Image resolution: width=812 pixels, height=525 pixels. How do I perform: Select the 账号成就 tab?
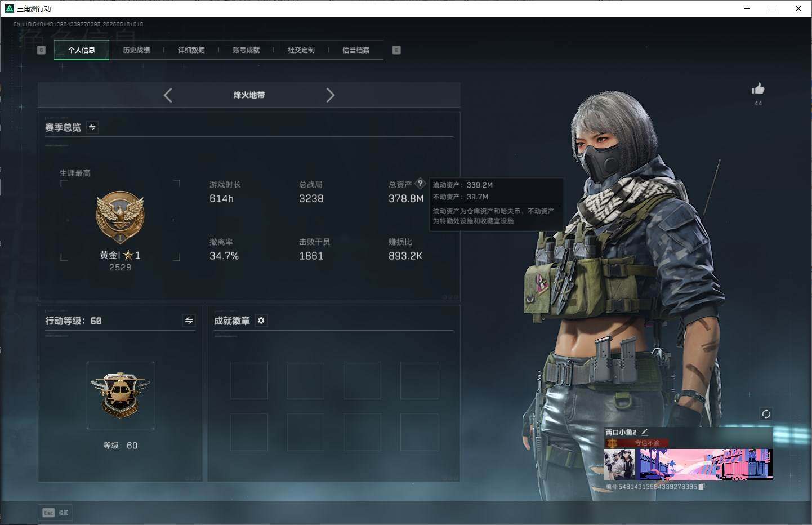point(246,50)
